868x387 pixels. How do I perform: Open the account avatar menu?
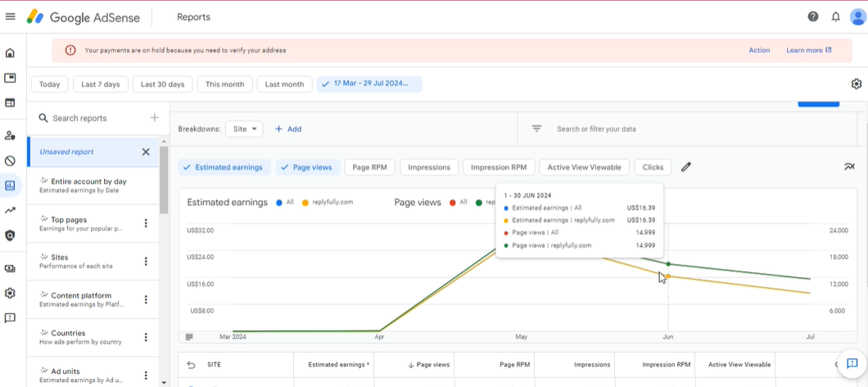(858, 16)
